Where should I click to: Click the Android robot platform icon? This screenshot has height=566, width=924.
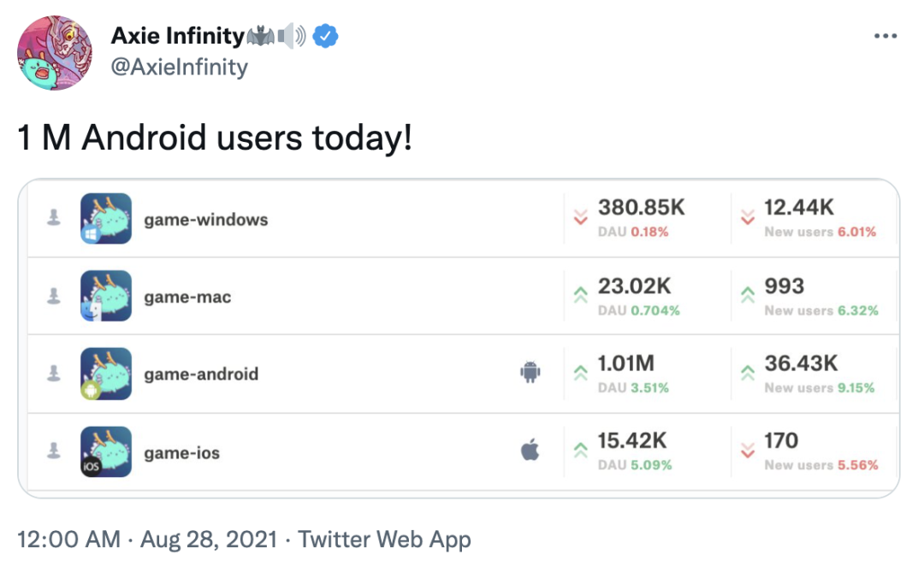coord(530,372)
